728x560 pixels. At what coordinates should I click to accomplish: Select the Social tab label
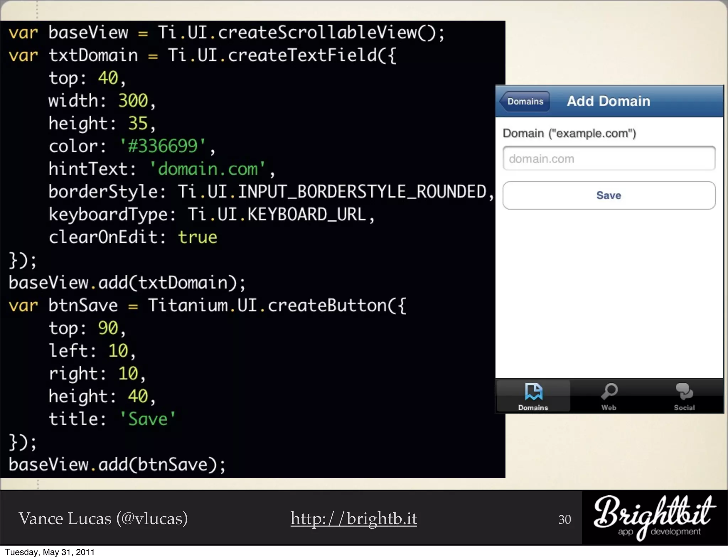pyautogui.click(x=684, y=408)
